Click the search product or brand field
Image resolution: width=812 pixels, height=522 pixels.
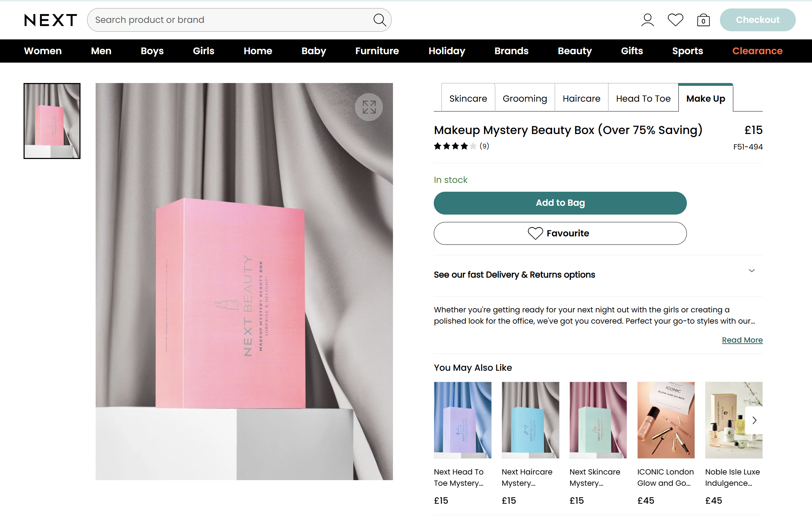[232, 20]
